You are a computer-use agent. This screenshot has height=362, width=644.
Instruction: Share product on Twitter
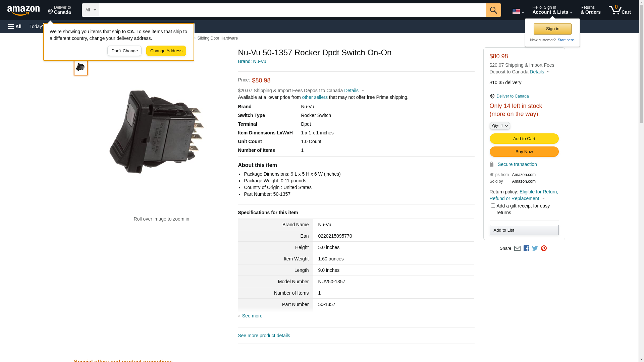click(x=535, y=248)
